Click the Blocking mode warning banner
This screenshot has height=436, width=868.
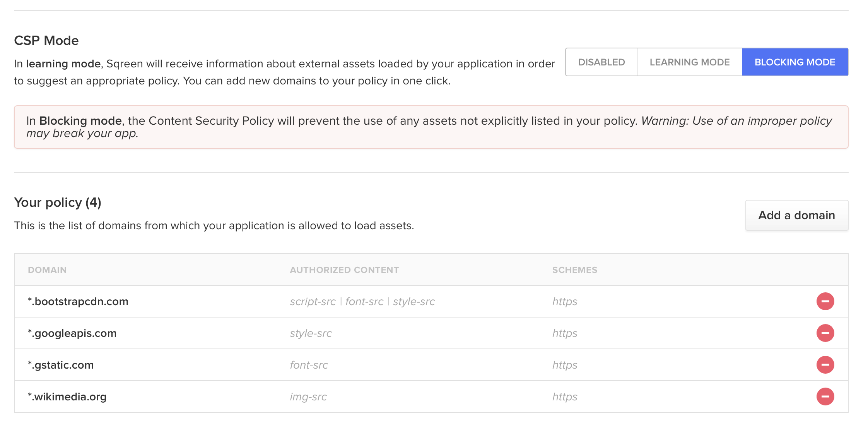point(431,127)
